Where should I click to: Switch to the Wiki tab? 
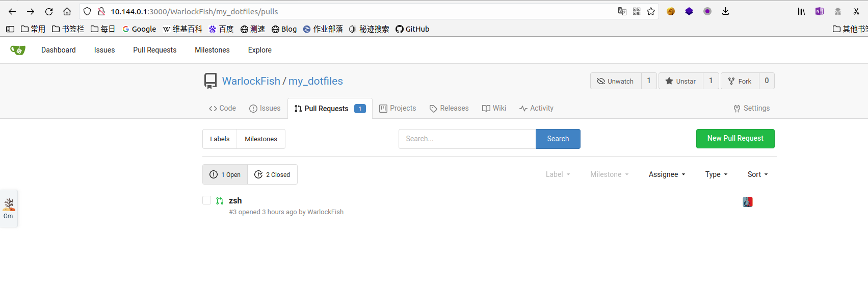[494, 108]
